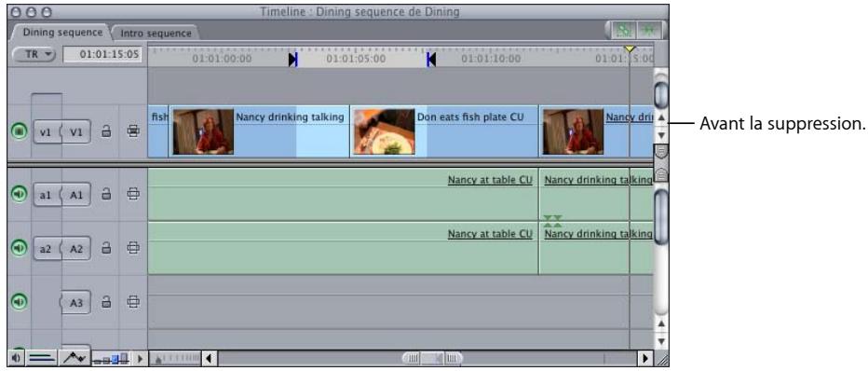Select the 'fish' clip at V1 start
The image size is (868, 371).
pyautogui.click(x=157, y=131)
